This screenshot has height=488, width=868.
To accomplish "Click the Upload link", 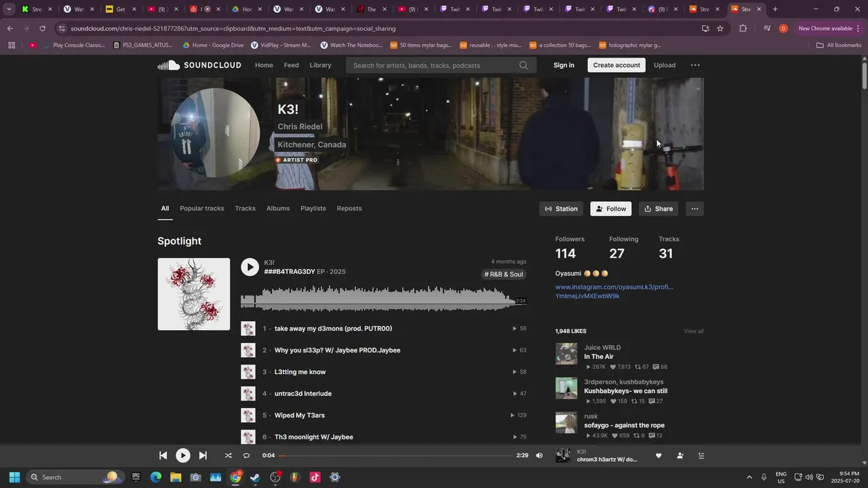I will tap(665, 65).
